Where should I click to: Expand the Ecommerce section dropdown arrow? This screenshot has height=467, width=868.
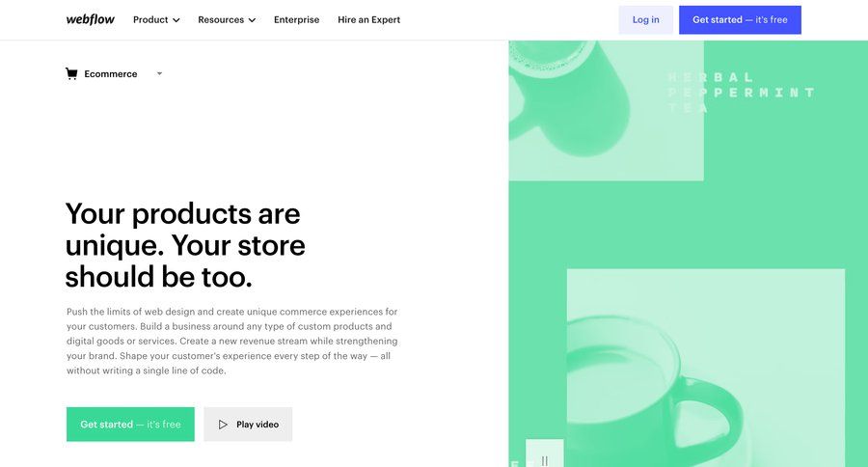click(159, 73)
